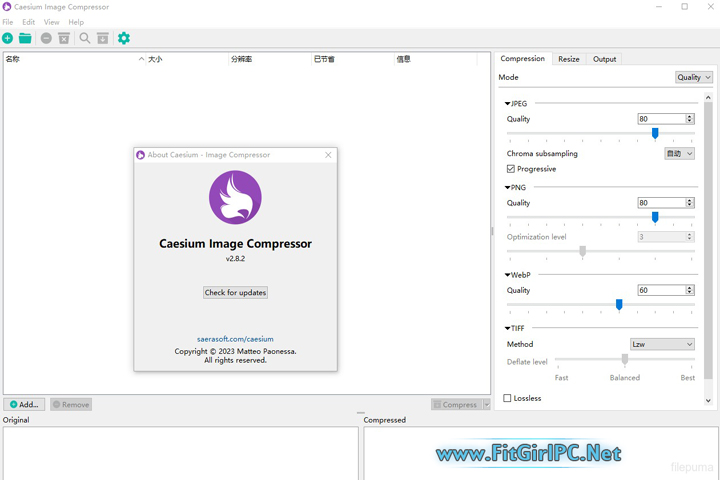Switch to the Compression tab
The image size is (720, 480).
523,58
